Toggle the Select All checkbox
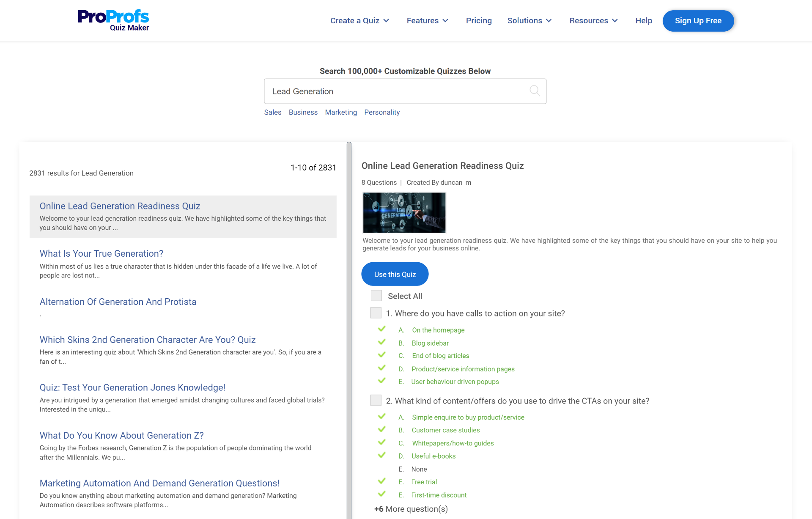The width and height of the screenshot is (812, 519). point(376,296)
